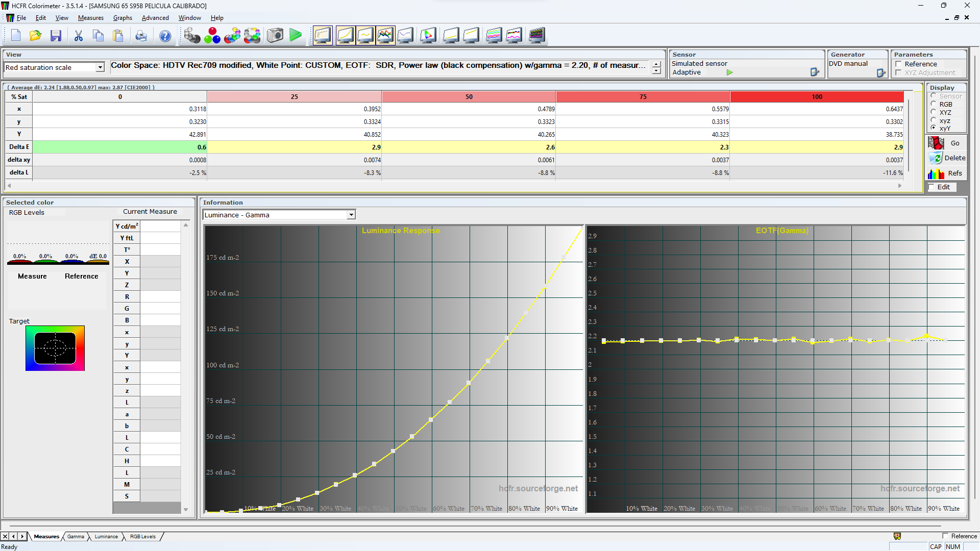This screenshot has width=980, height=551.
Task: Click the Save file toolbar icon
Action: (x=56, y=36)
